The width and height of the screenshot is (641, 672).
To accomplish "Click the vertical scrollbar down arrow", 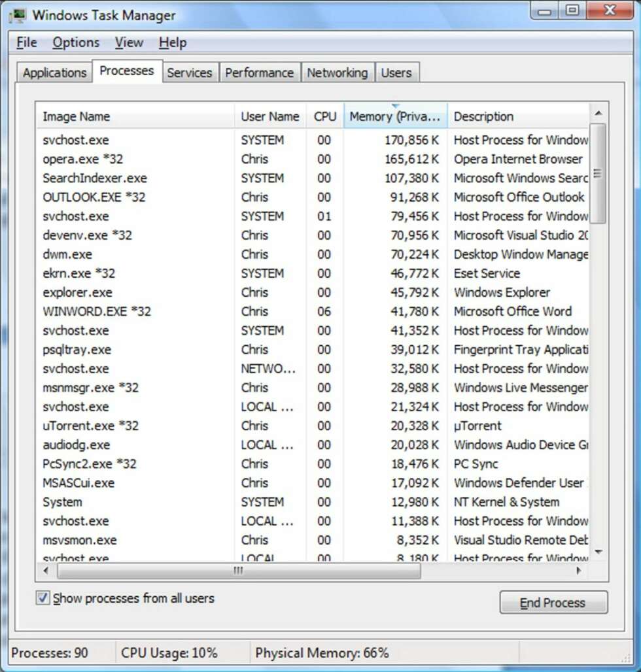I will (x=598, y=552).
